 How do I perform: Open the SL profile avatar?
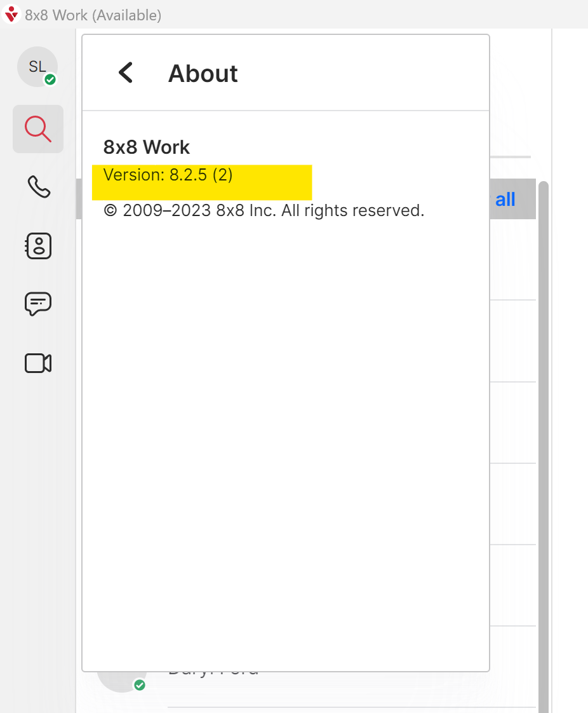click(37, 67)
